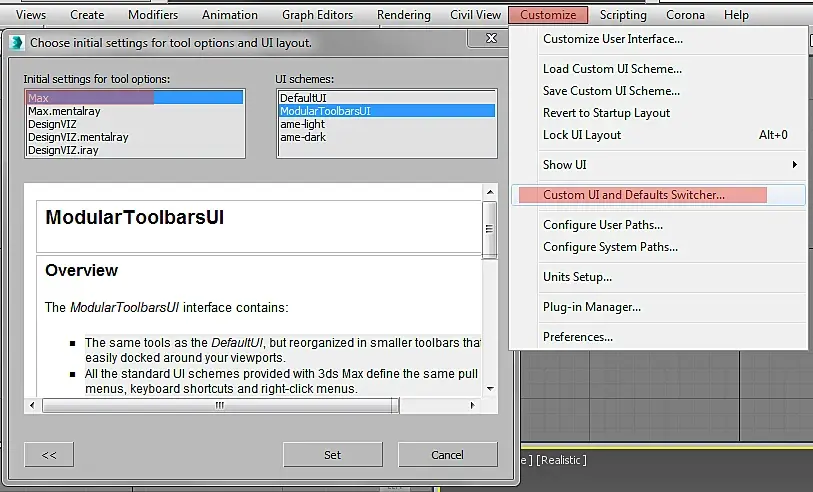
Task: Click the Overview heading
Action: (81, 270)
